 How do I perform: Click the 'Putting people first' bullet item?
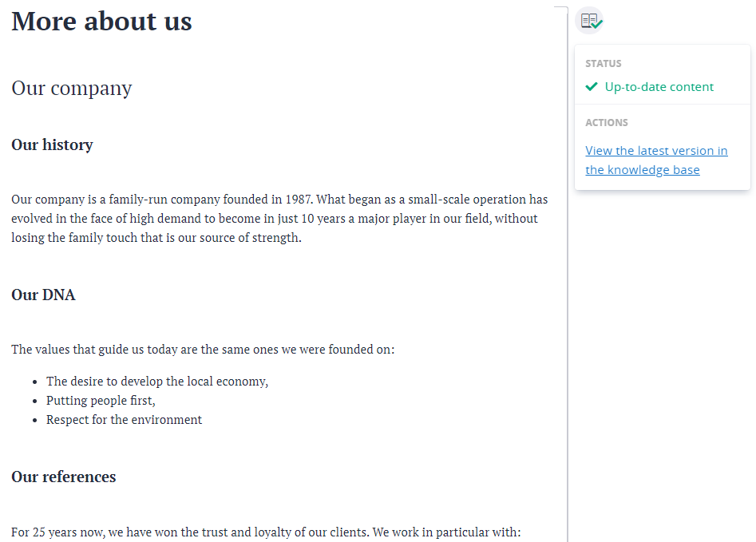pyautogui.click(x=101, y=401)
